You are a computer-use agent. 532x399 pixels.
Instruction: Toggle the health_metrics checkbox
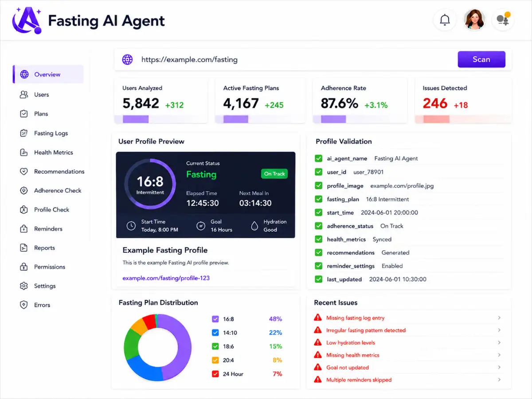318,239
